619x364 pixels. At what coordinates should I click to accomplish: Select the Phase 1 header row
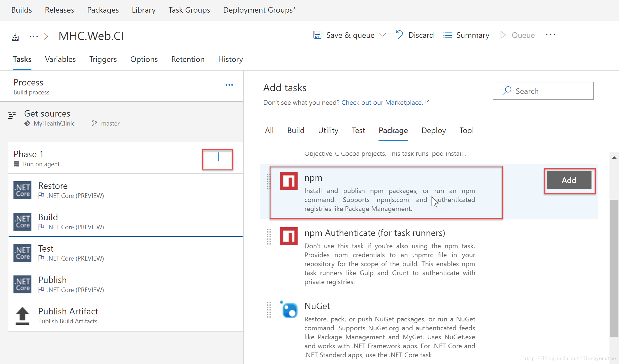coord(125,158)
